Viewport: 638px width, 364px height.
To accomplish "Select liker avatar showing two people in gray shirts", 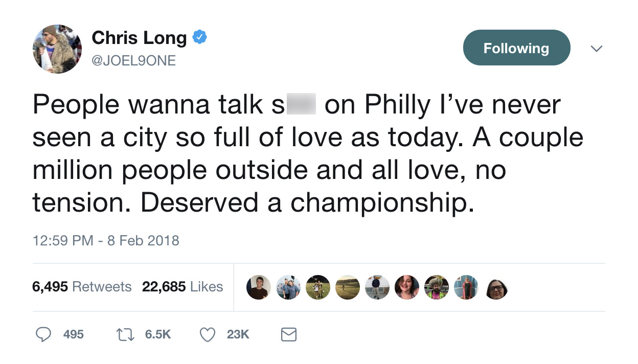I will tap(288, 287).
